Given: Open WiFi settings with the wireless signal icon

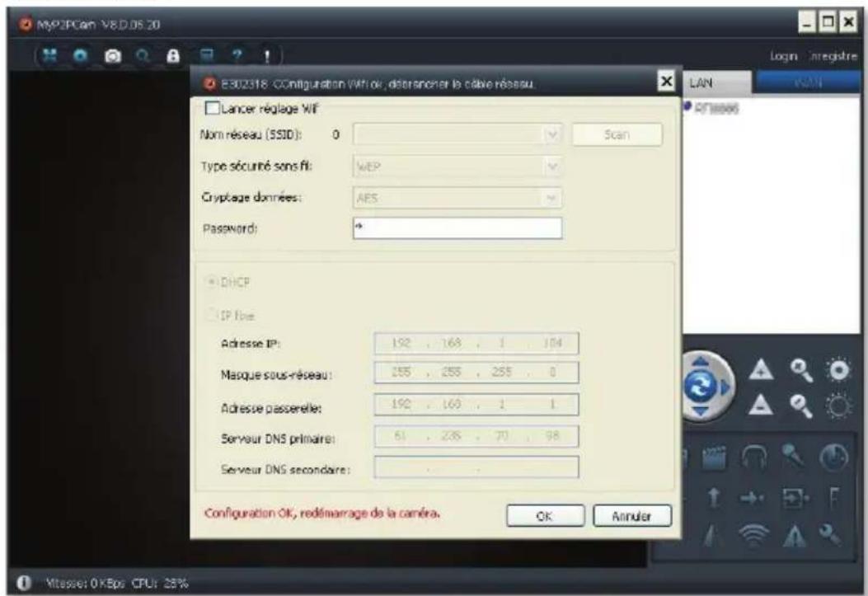Looking at the screenshot, I should (754, 535).
